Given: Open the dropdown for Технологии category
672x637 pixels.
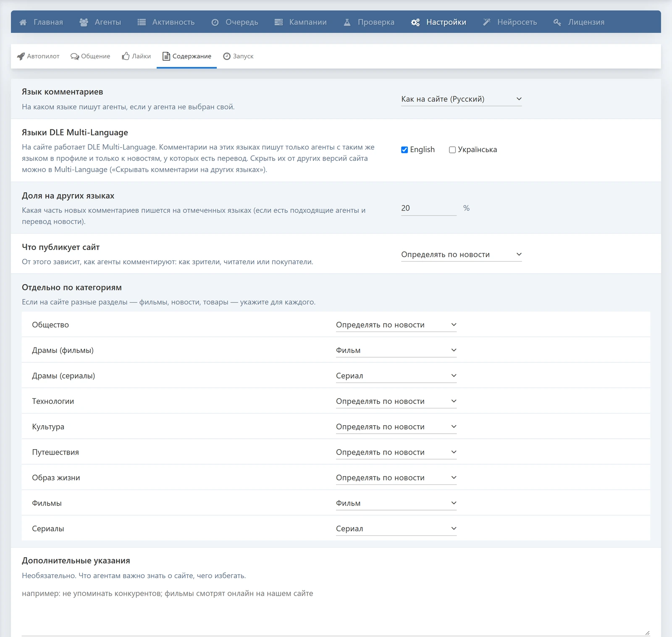Looking at the screenshot, I should 396,401.
